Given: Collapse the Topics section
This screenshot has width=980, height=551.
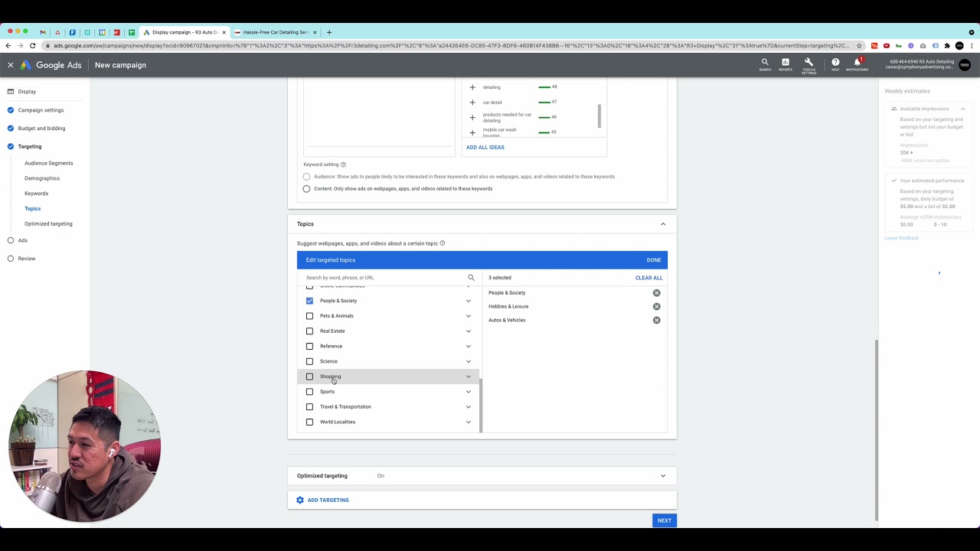Looking at the screenshot, I should pos(663,224).
